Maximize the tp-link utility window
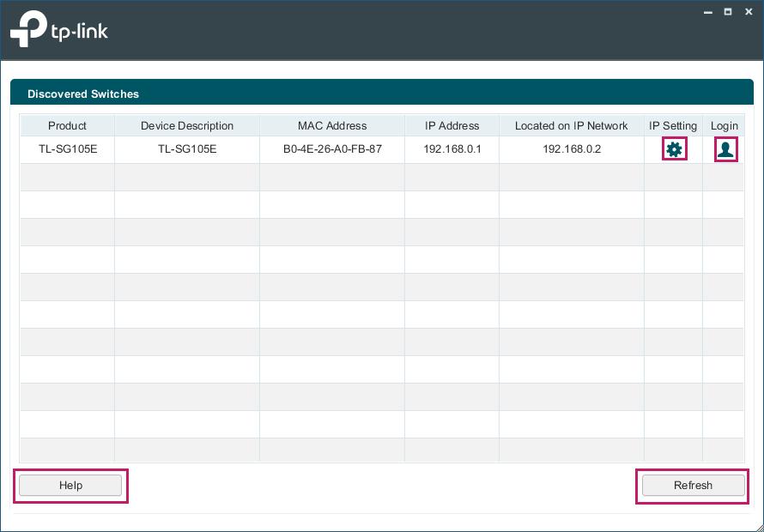Image resolution: width=764 pixels, height=532 pixels. point(728,12)
